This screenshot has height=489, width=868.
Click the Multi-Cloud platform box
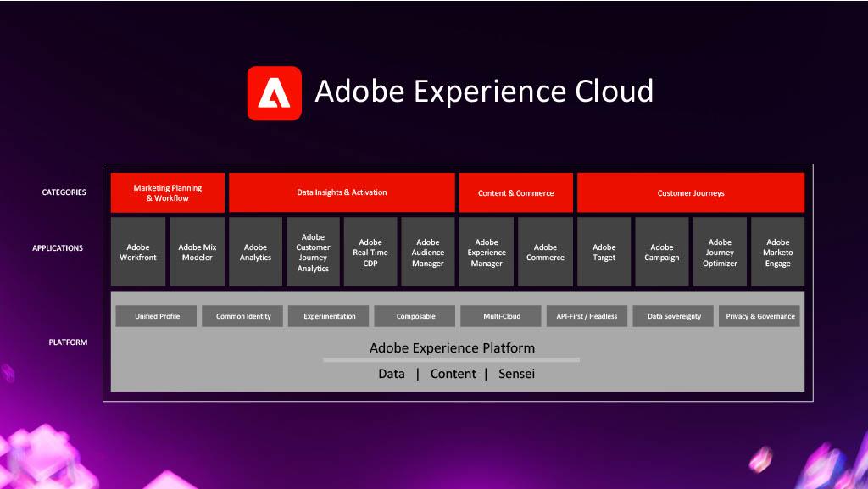502,316
